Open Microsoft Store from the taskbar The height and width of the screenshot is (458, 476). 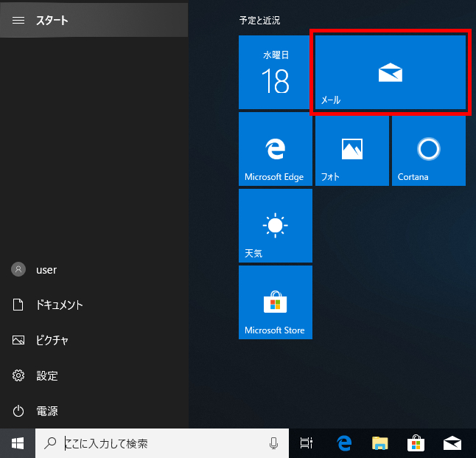[x=416, y=443]
